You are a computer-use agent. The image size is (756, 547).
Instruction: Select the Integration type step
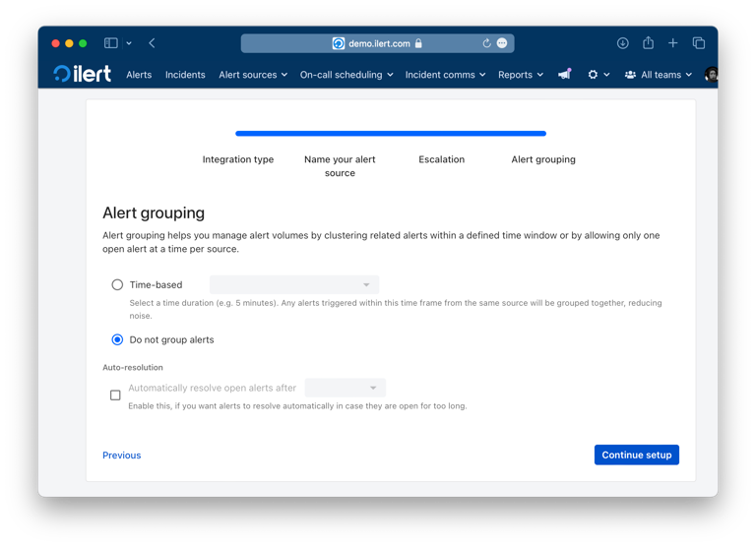tap(237, 159)
